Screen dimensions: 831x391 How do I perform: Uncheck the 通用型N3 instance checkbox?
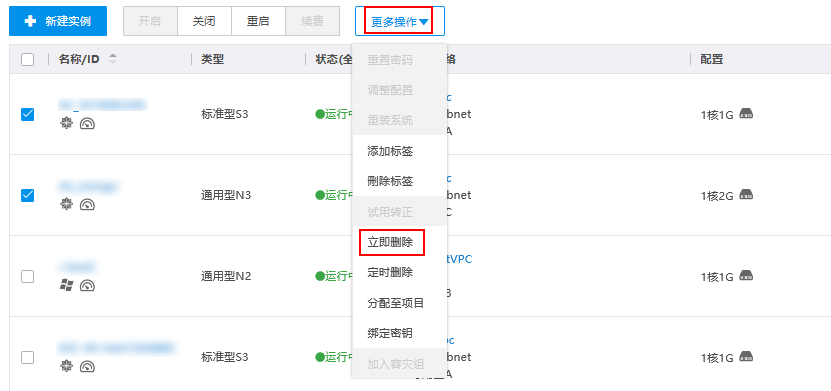tap(28, 195)
